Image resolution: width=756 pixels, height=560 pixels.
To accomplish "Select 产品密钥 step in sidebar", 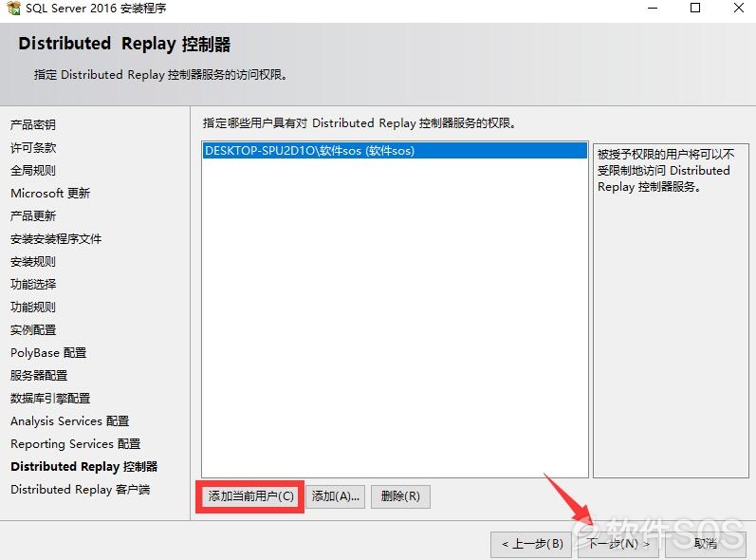I will (x=33, y=125).
